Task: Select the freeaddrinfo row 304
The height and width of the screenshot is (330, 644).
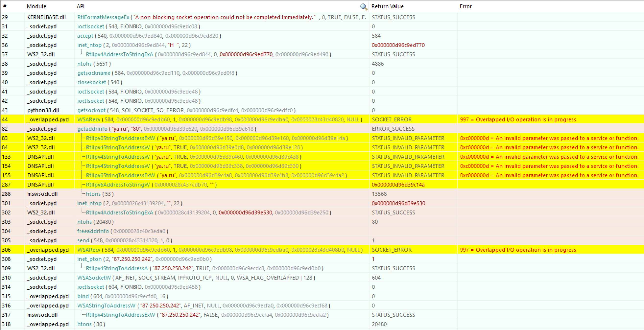Action: 93,231
